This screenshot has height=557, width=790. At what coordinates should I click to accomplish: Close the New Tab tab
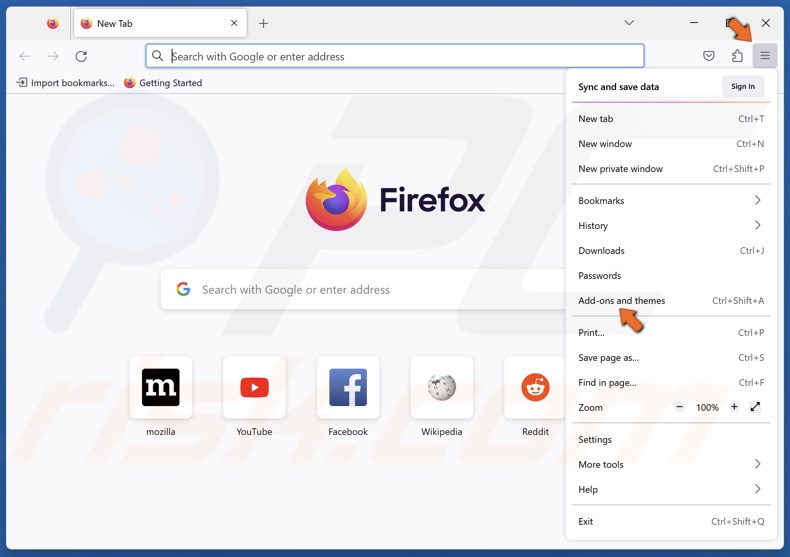(234, 23)
